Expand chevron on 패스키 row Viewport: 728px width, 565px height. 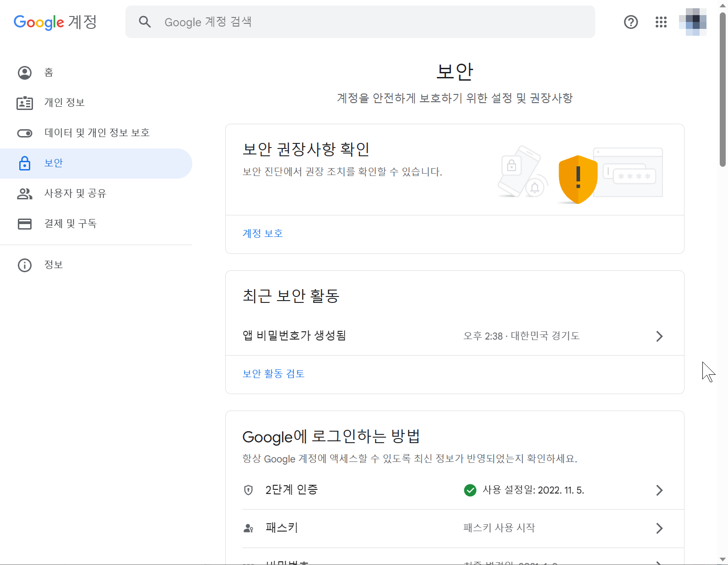659,528
